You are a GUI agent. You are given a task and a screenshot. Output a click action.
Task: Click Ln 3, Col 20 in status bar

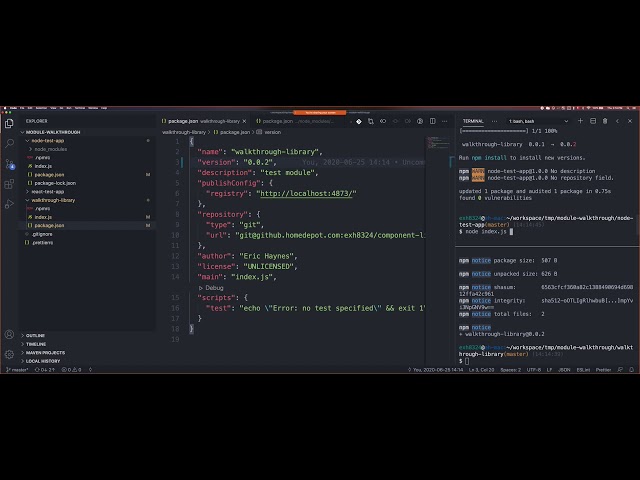click(481, 370)
